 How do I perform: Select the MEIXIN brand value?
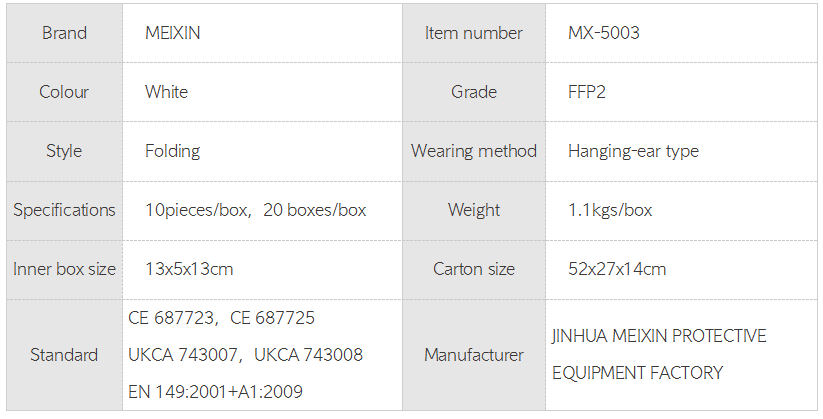coord(173,33)
